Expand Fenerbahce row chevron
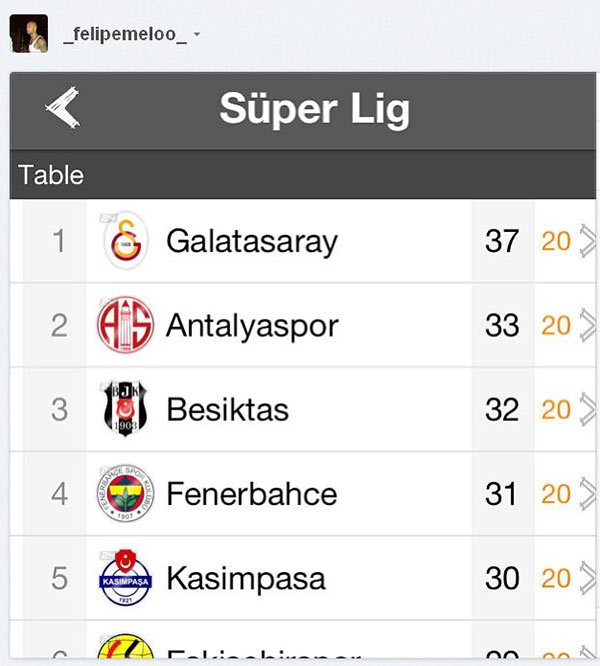Image resolution: width=600 pixels, height=666 pixels. 587,493
